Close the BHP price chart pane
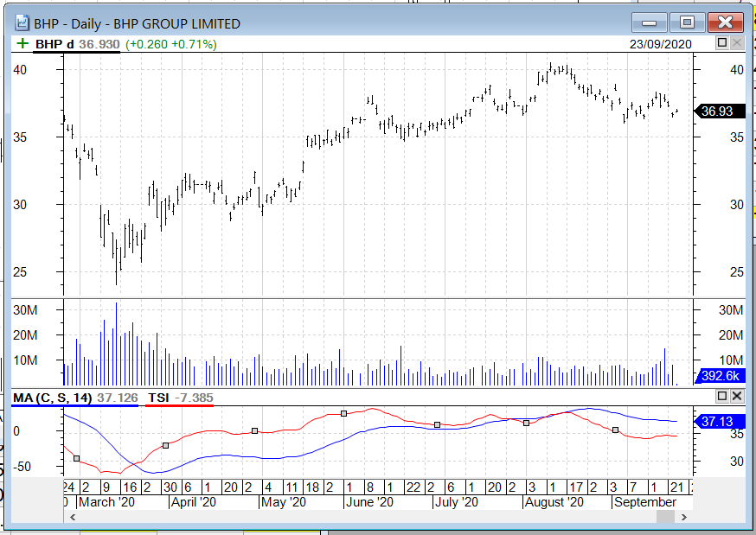 [737, 43]
